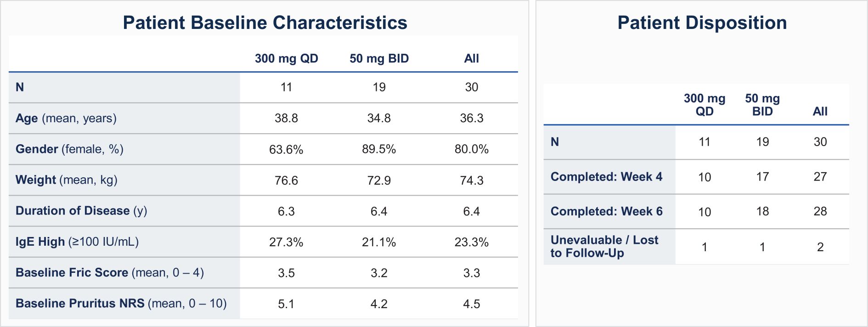Viewport: 868px width, 327px height.
Task: Select the 5.1 Baseline Pruritus NRS cell
Action: coord(286,304)
